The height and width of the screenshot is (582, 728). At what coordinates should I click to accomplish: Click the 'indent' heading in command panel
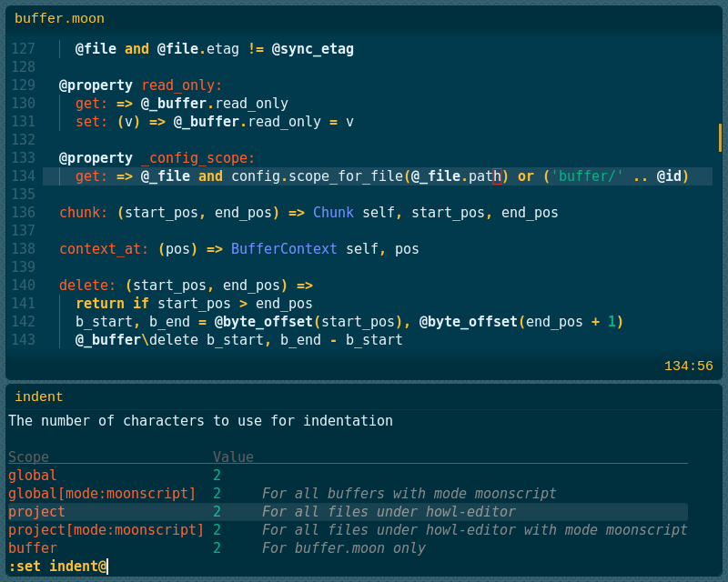[x=39, y=396]
